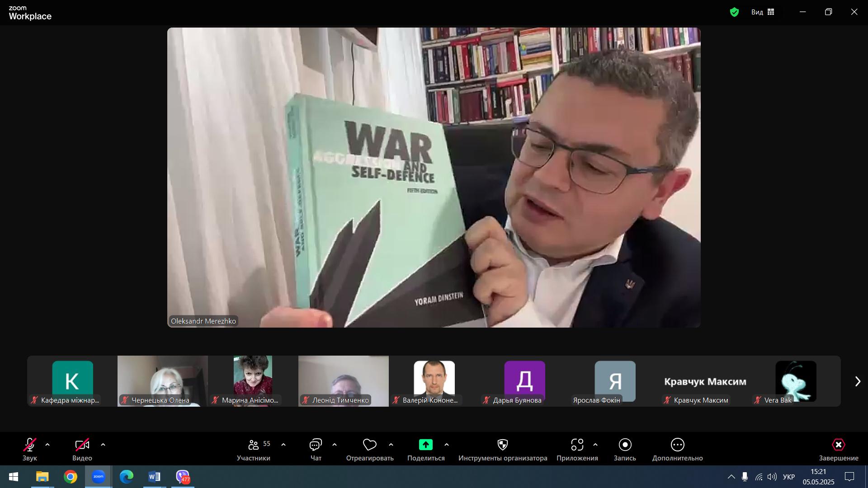868x488 pixels.
Task: Open Viber from taskbar
Action: pos(183,477)
